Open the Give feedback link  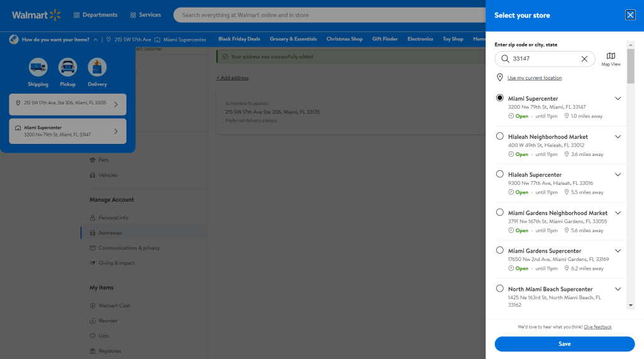tap(597, 327)
